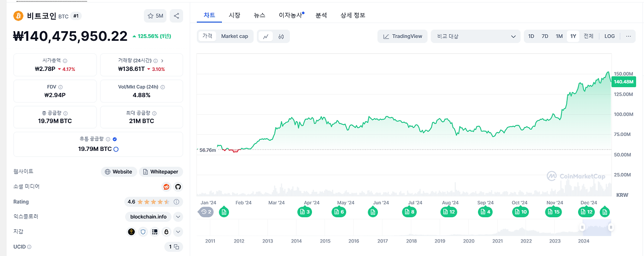The height and width of the screenshot is (256, 644).
Task: Open the shield wallet icon
Action: coord(143,232)
